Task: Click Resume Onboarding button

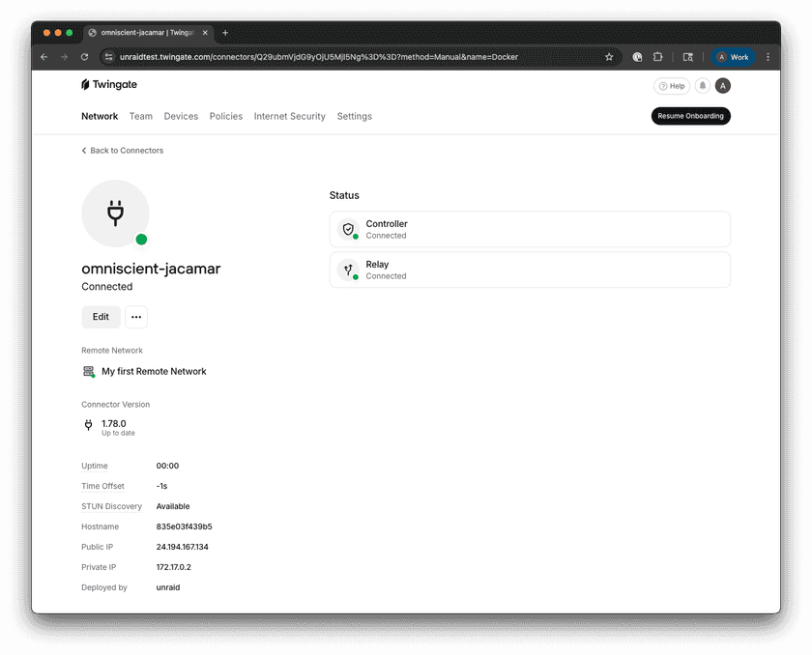Action: click(690, 116)
